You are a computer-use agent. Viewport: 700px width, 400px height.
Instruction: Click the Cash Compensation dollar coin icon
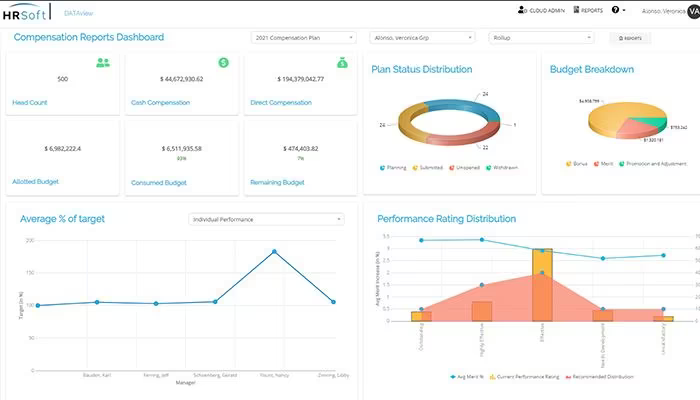point(224,62)
